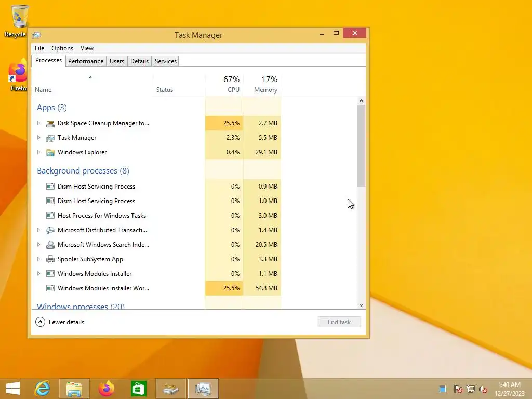Click the blue tray icon left of the flag

443,389
